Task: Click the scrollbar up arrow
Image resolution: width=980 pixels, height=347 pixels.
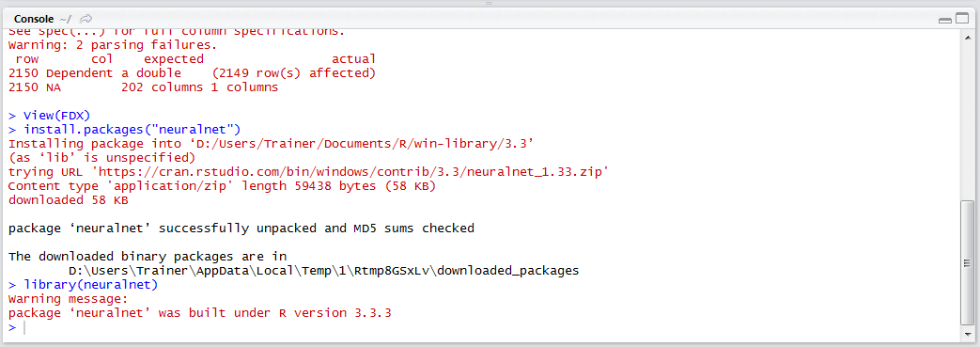Action: point(966,37)
